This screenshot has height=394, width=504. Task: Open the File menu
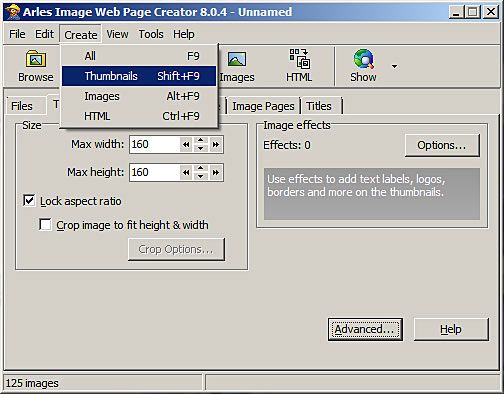click(17, 34)
